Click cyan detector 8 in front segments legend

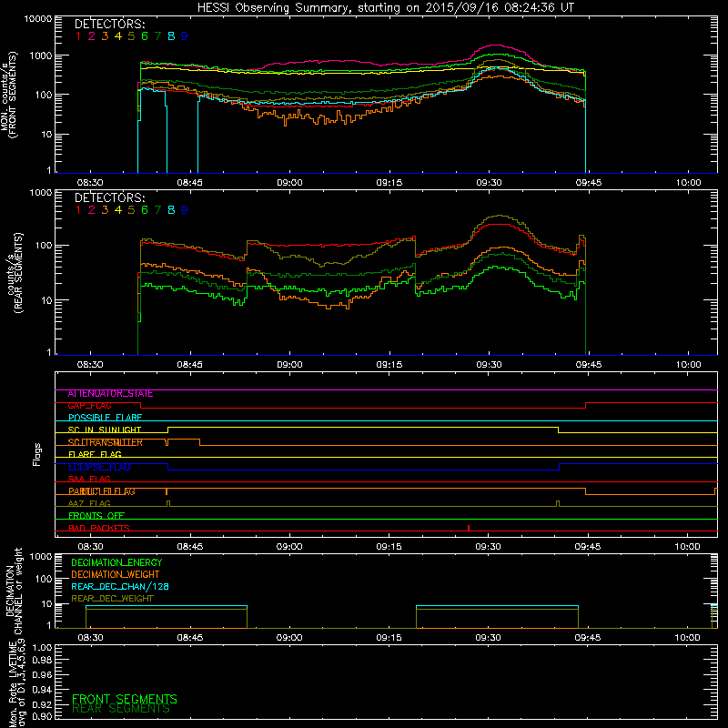[171, 36]
